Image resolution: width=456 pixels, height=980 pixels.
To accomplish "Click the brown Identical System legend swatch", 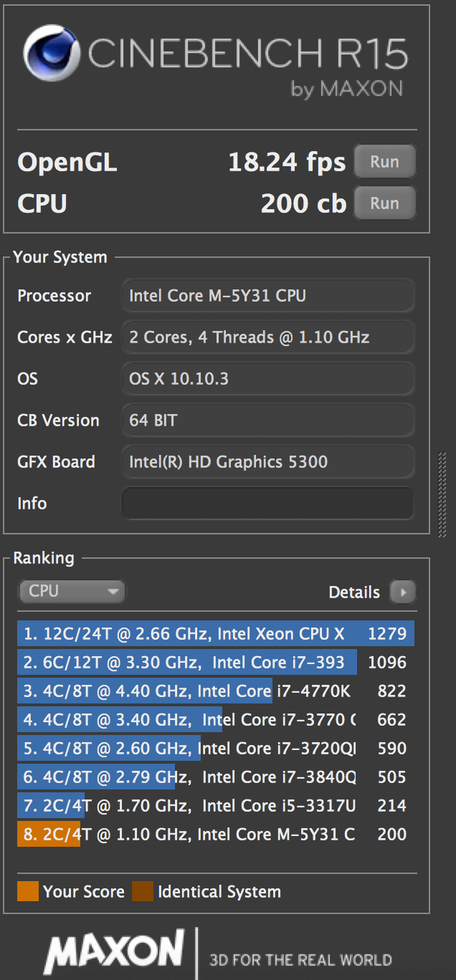I will point(143,892).
